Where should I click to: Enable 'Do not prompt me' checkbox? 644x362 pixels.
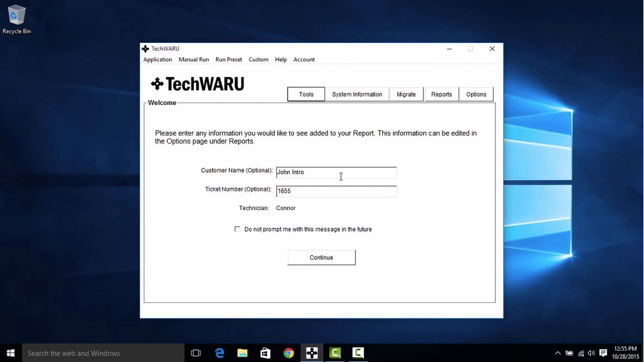click(237, 229)
